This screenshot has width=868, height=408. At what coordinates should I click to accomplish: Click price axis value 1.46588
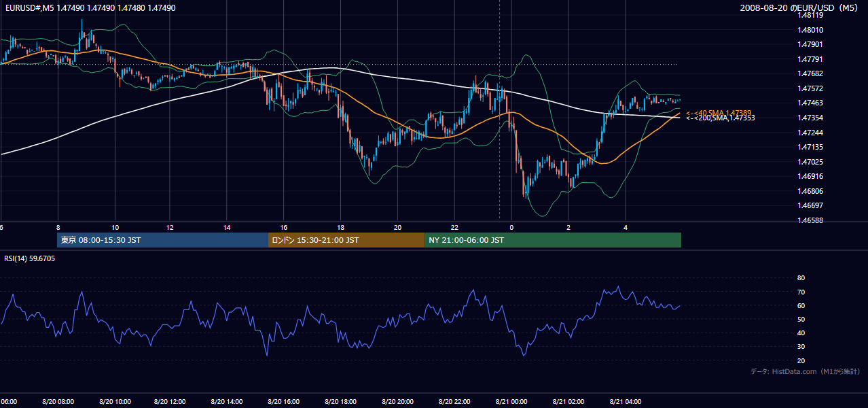[x=811, y=220]
